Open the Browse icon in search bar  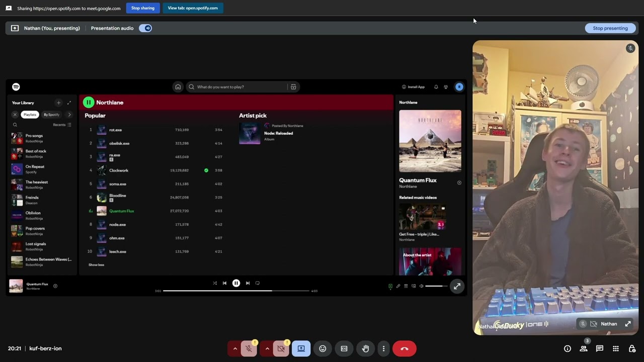tap(293, 87)
